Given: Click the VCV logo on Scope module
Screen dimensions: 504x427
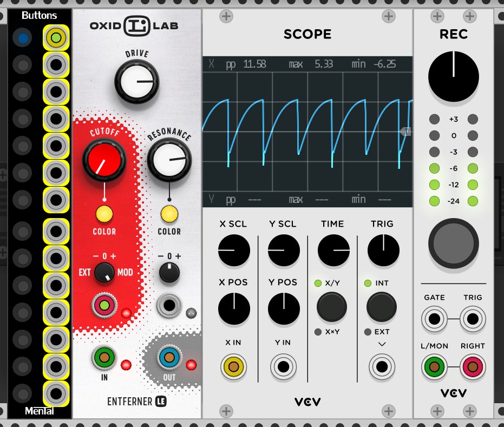Looking at the screenshot, I should coord(307,402).
